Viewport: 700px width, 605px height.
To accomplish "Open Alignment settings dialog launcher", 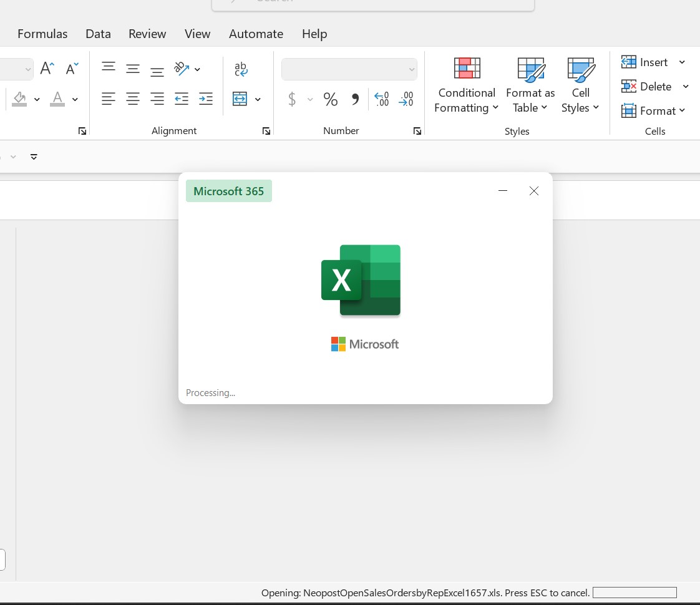I will coord(266,131).
